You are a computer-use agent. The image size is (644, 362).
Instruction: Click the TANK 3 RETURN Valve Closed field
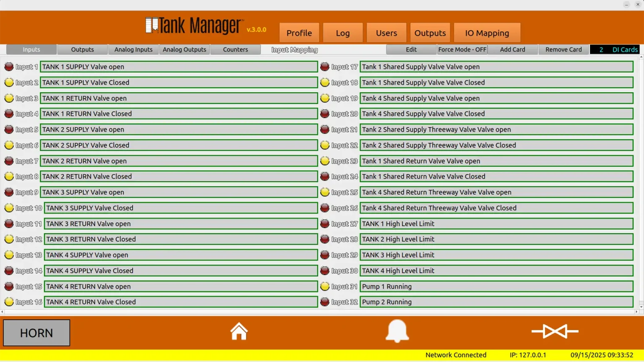click(x=181, y=239)
